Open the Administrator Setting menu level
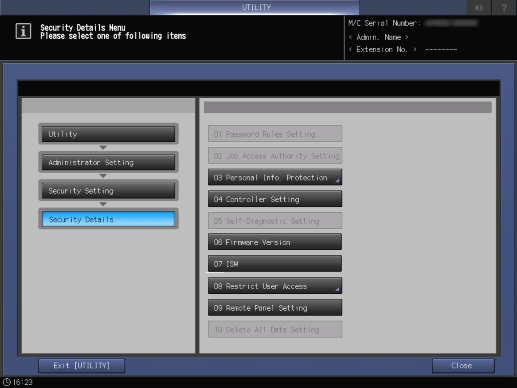The width and height of the screenshot is (517, 388). click(x=108, y=162)
